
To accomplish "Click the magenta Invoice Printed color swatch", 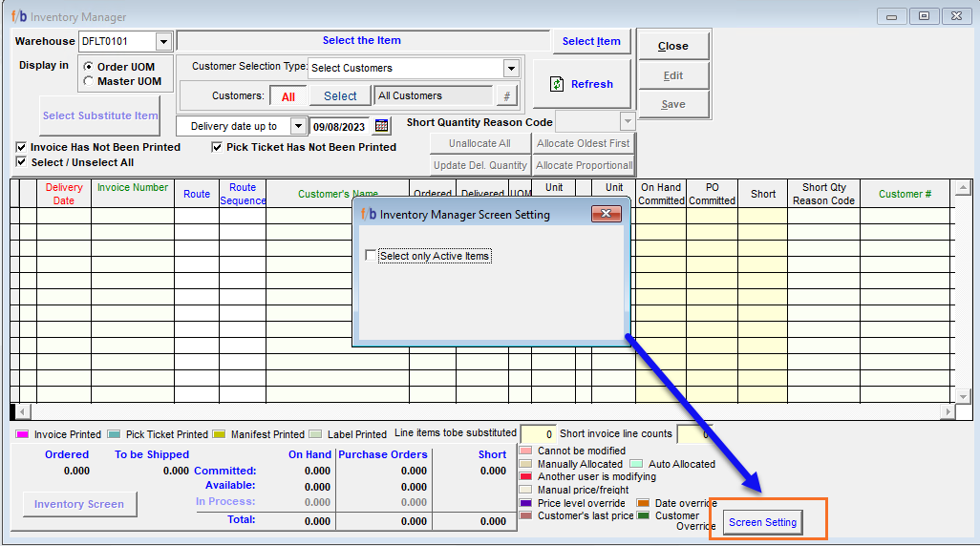I will 23,434.
